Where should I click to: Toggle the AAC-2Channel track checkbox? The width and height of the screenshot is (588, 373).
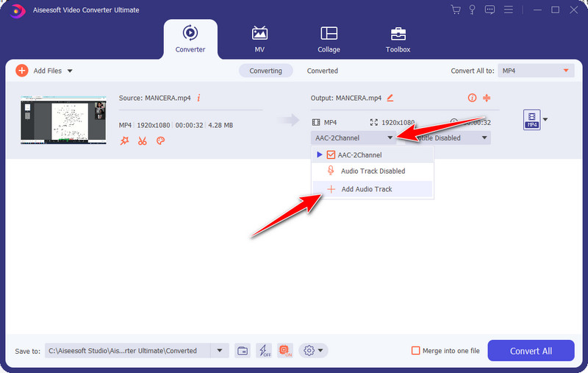click(331, 155)
